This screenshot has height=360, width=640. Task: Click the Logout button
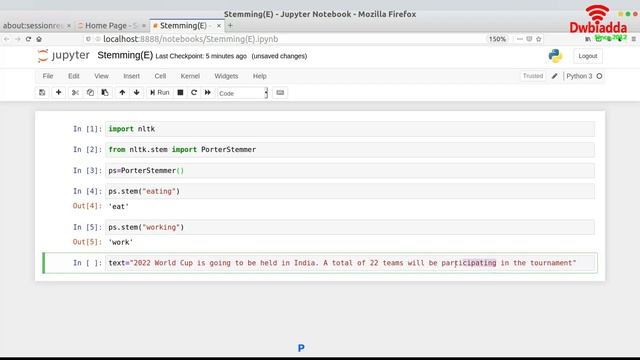(588, 56)
